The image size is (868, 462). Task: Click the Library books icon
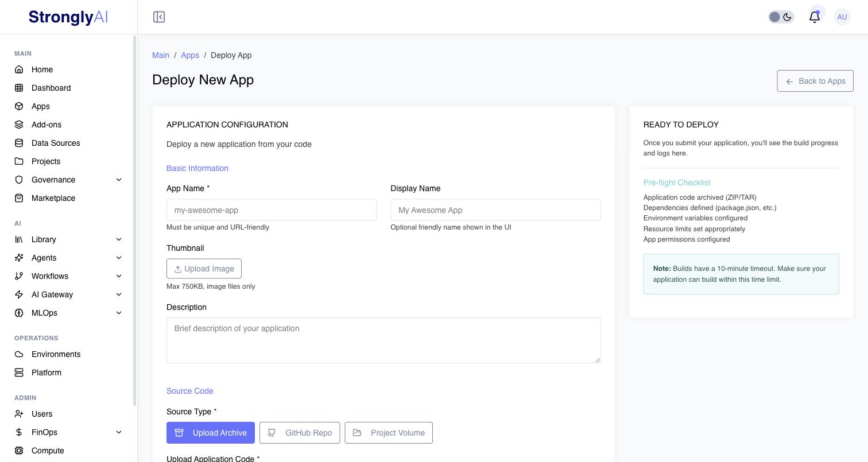(19, 239)
